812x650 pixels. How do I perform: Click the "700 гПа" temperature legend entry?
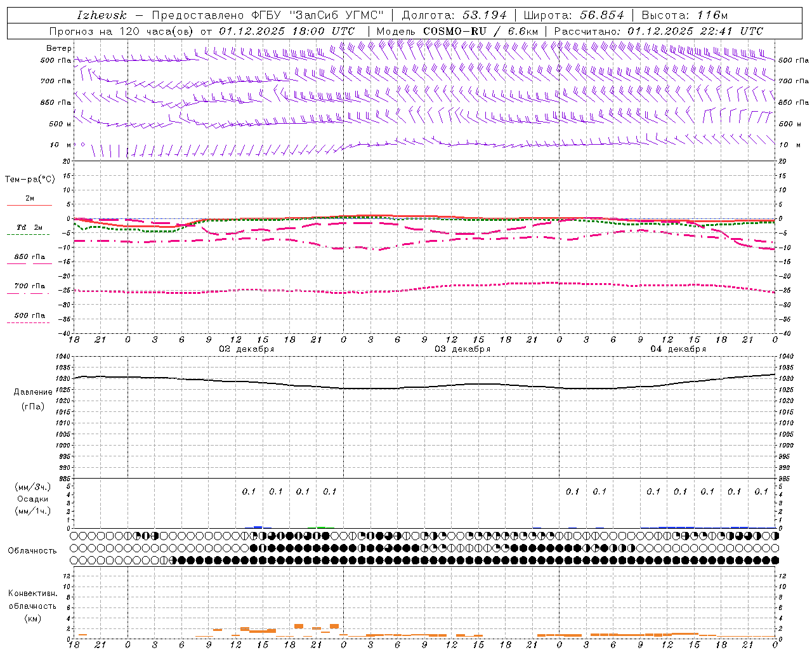(x=29, y=286)
